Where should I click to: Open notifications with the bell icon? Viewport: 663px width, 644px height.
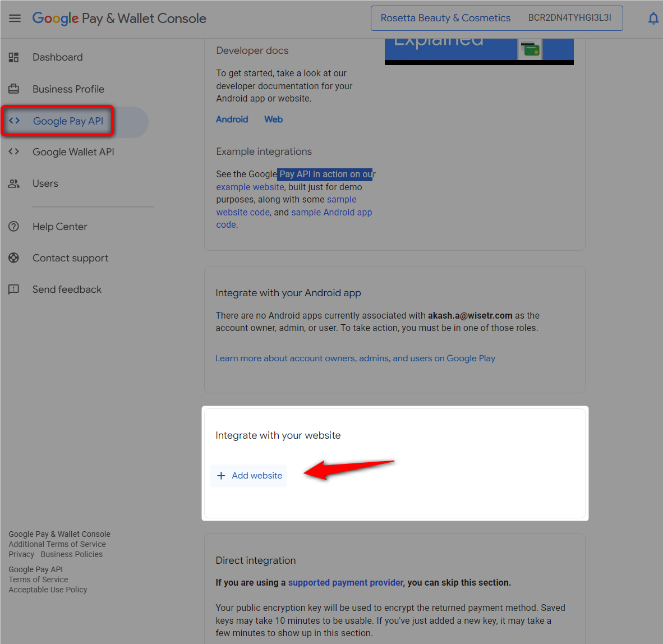(x=653, y=18)
